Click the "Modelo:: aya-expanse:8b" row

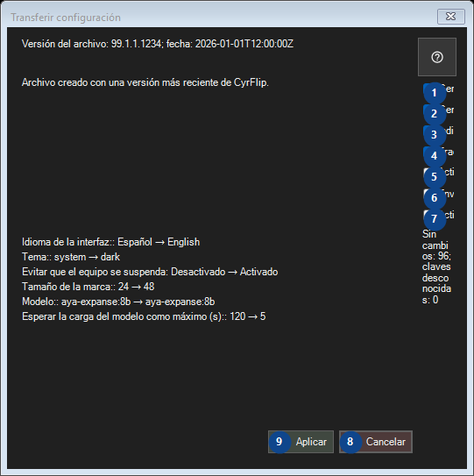(118, 302)
